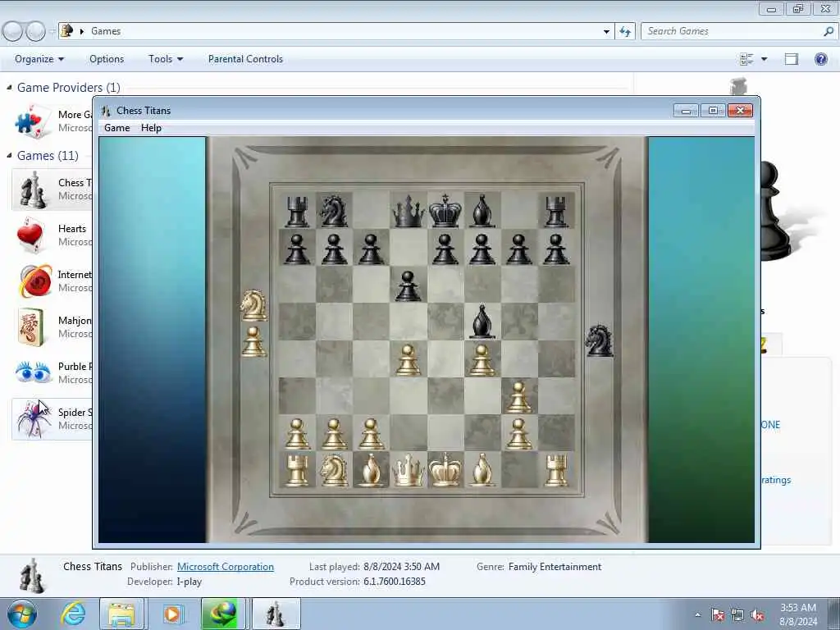The width and height of the screenshot is (840, 630).
Task: Click the black pawn on d6
Action: (409, 286)
